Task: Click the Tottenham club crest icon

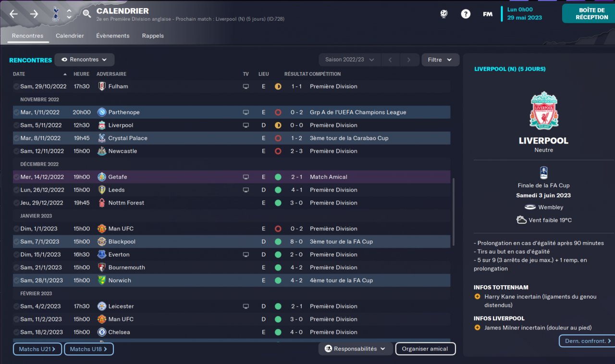Action: (x=55, y=14)
